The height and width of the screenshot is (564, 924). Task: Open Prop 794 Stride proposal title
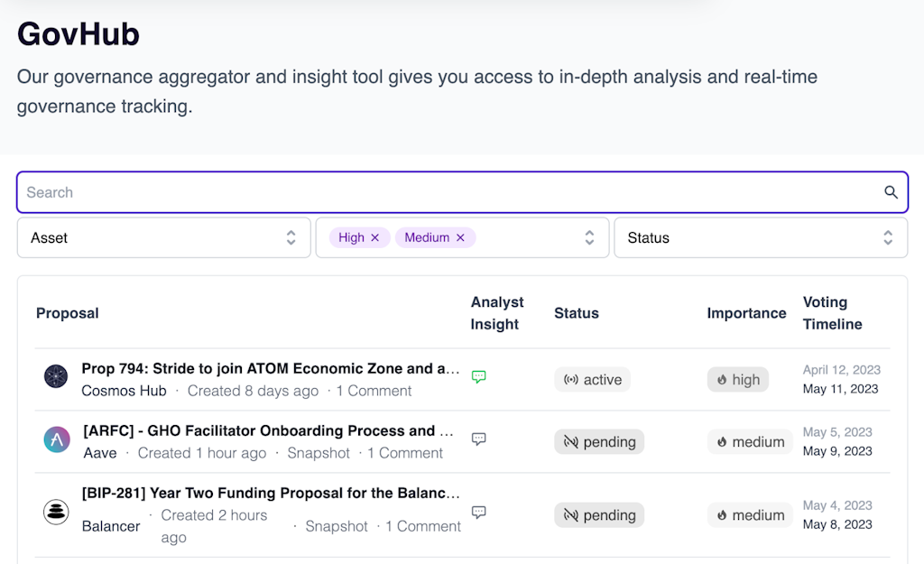[271, 368]
